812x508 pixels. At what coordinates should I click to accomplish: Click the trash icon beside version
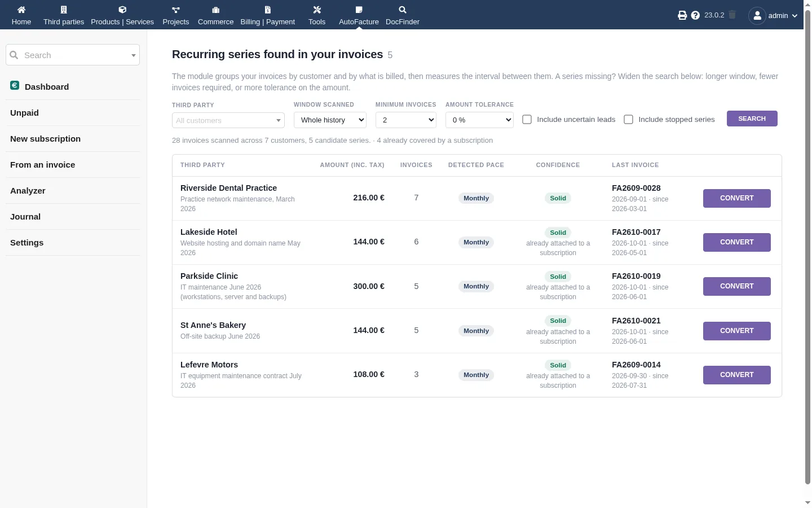[732, 15]
